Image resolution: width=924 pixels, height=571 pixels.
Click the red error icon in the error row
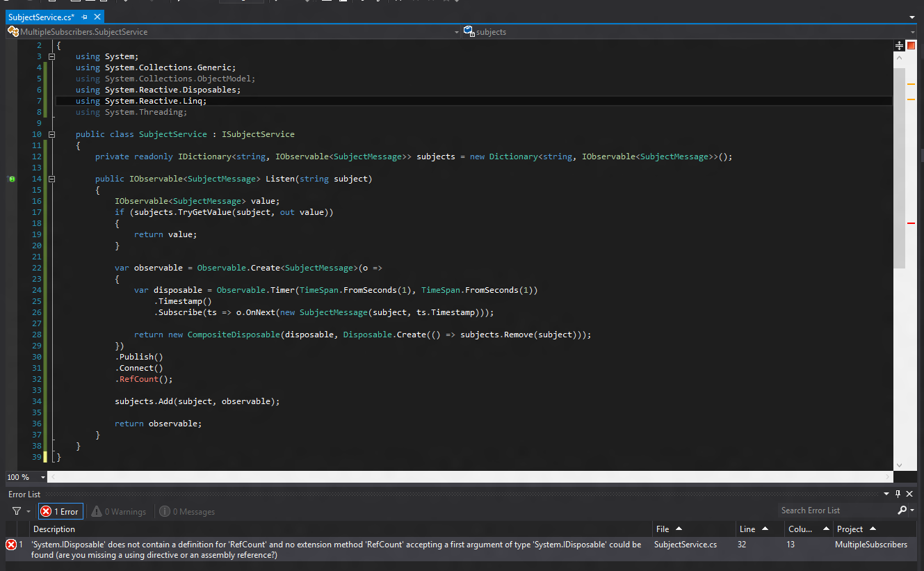11,545
